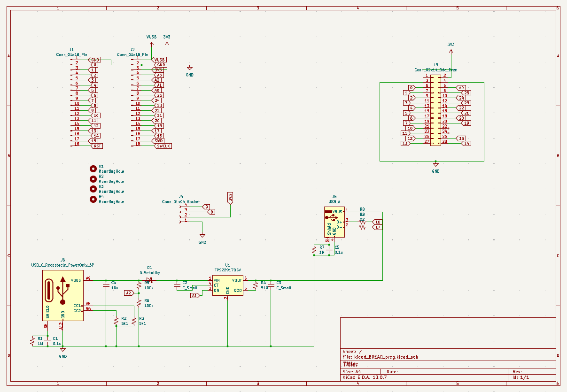Select the RST label on J1
567x392 pixels.
[97, 146]
